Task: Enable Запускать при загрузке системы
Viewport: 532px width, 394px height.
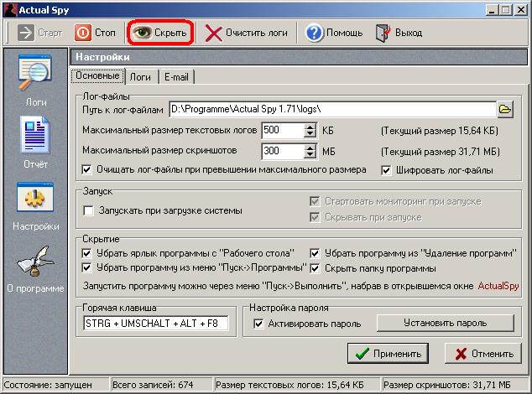Action: click(89, 210)
